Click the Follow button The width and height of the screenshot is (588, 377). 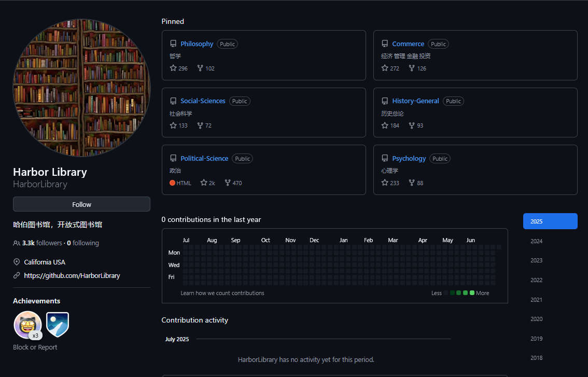[x=81, y=204]
